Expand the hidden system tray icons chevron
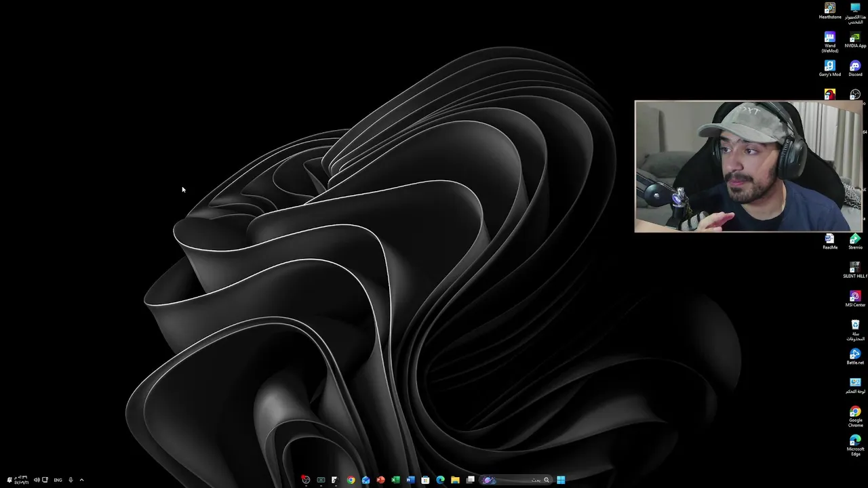Image resolution: width=868 pixels, height=488 pixels. (x=81, y=480)
